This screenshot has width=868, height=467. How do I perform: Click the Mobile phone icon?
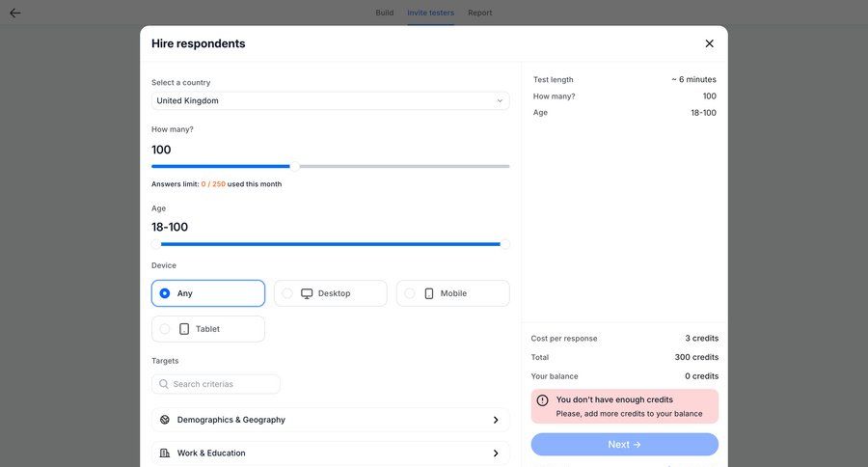tap(429, 293)
